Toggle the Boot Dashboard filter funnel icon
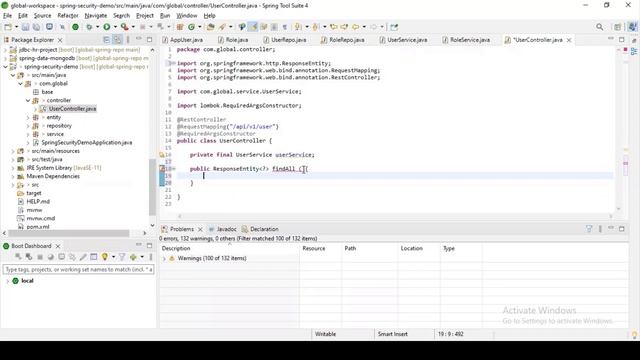The height and width of the screenshot is (360, 640). pos(122,257)
